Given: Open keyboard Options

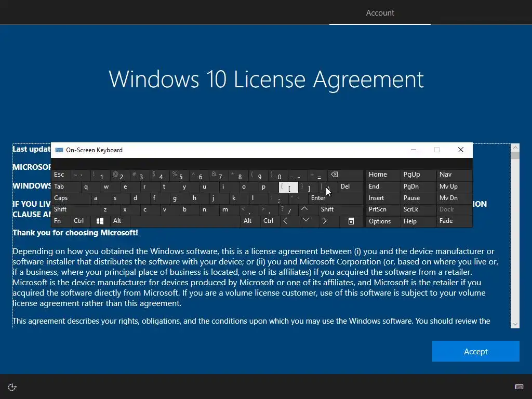Looking at the screenshot, I should (x=383, y=221).
